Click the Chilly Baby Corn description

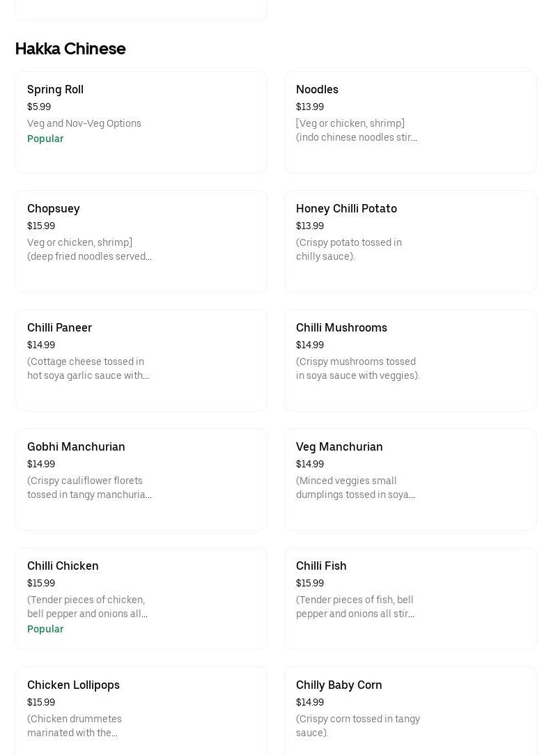click(357, 726)
